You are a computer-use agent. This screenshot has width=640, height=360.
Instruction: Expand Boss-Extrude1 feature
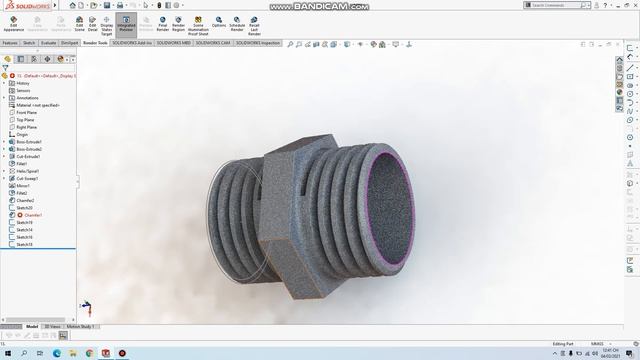(4, 142)
